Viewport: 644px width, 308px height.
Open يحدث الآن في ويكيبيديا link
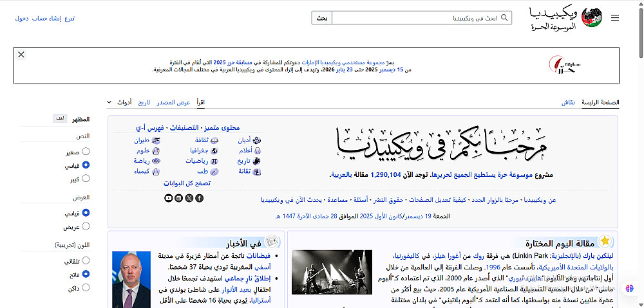292,200
